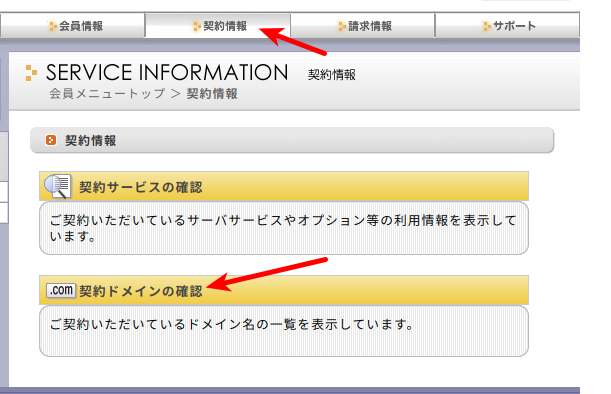Go to 会員メニュートップ breadcrumb link

coord(107,94)
